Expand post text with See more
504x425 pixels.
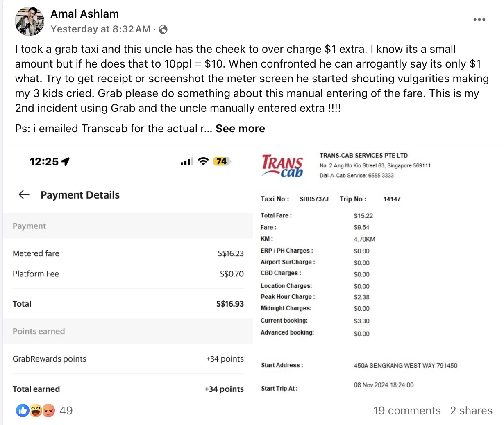coord(241,129)
